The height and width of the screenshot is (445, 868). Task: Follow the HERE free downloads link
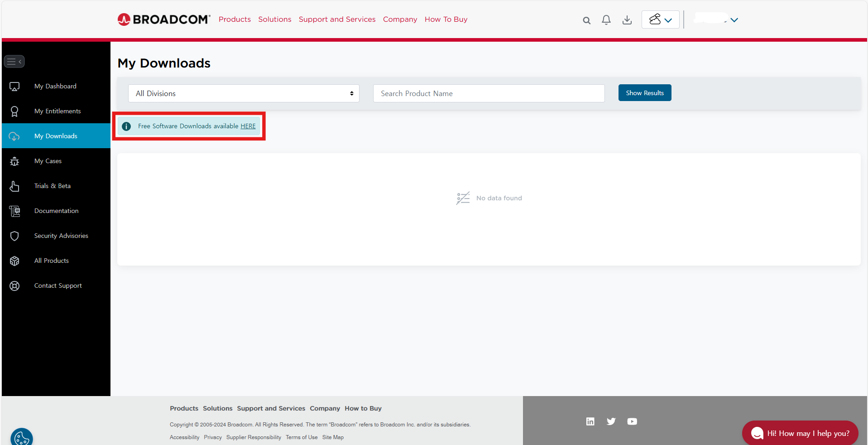pos(248,126)
